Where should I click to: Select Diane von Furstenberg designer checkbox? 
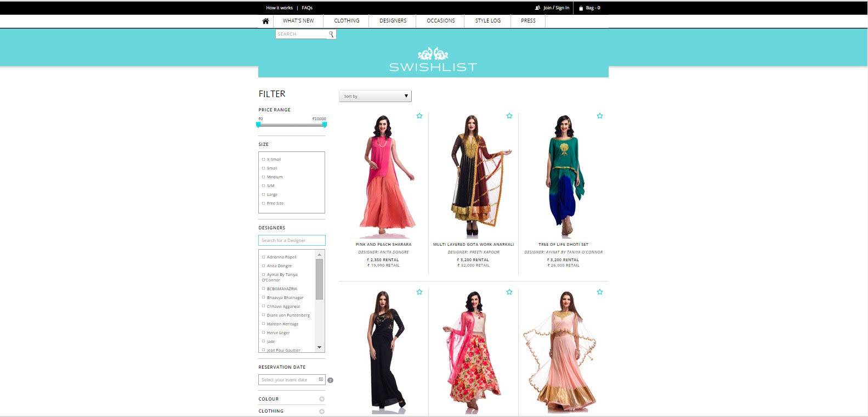coord(263,315)
